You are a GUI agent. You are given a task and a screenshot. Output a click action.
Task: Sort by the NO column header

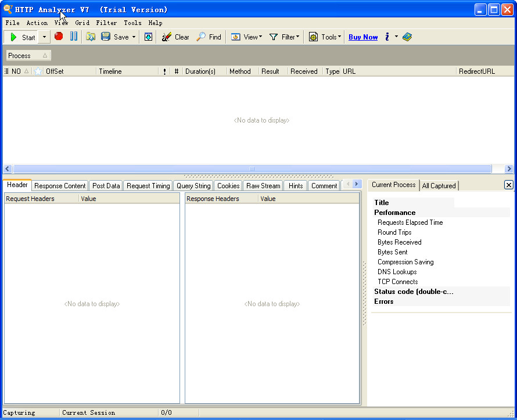[20, 71]
